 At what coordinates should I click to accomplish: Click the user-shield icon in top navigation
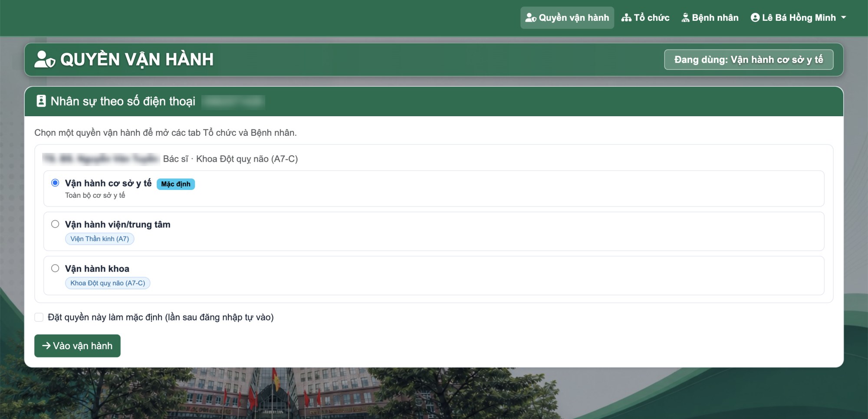[x=531, y=18]
